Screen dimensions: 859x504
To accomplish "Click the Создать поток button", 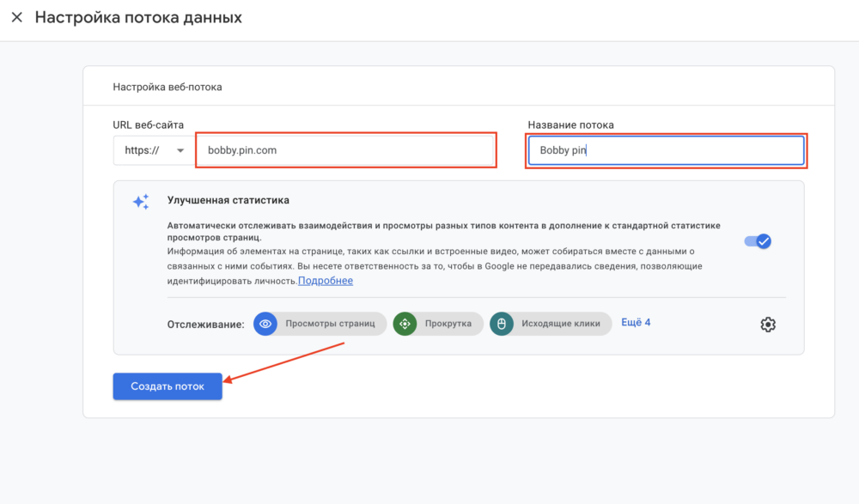I will (x=168, y=386).
